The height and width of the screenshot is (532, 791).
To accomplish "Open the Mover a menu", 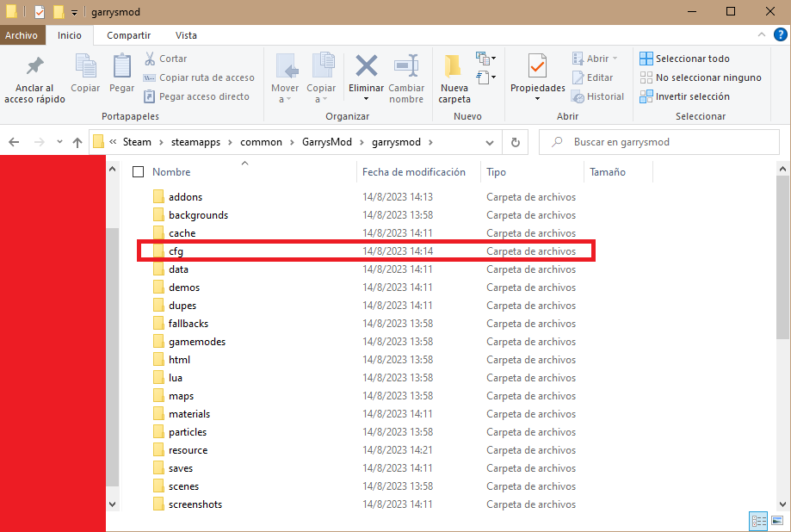I will (x=285, y=78).
